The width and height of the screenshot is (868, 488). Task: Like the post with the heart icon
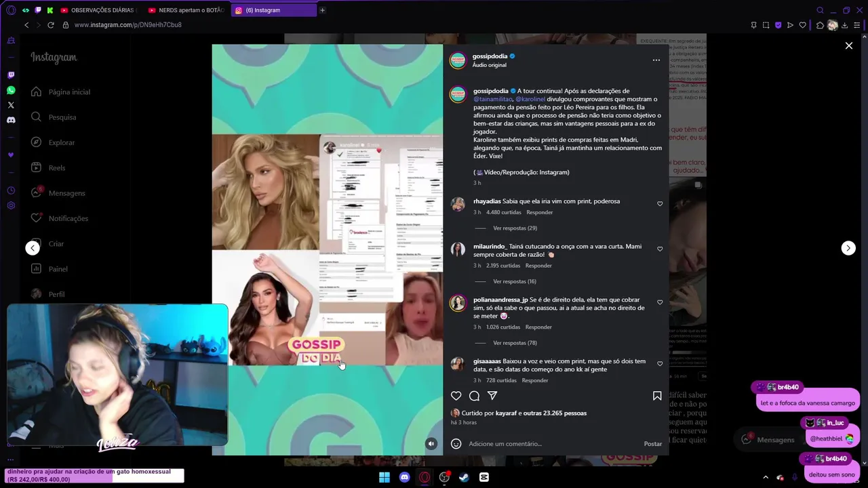click(x=456, y=396)
